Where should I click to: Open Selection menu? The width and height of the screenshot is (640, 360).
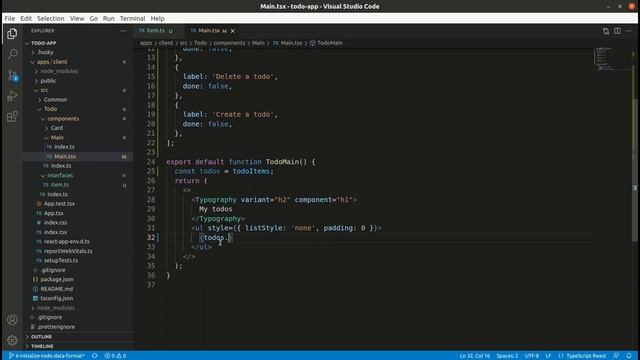tap(51, 18)
